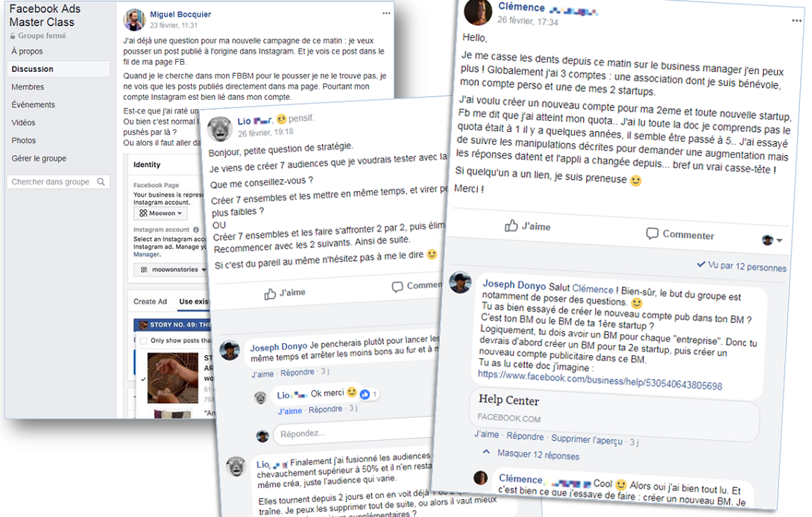Like Lio's post with J'aime thumb
The width and height of the screenshot is (812, 517).
point(285,293)
